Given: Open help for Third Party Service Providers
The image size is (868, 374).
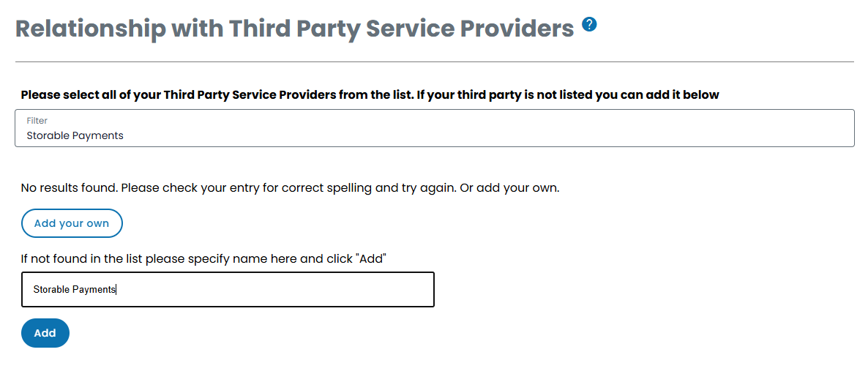Looking at the screenshot, I should 589,25.
